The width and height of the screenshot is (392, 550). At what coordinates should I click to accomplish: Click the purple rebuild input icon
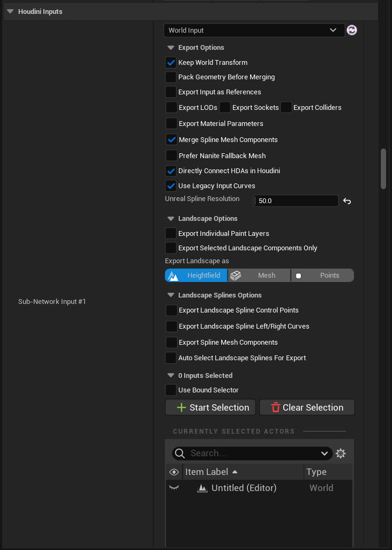click(352, 30)
